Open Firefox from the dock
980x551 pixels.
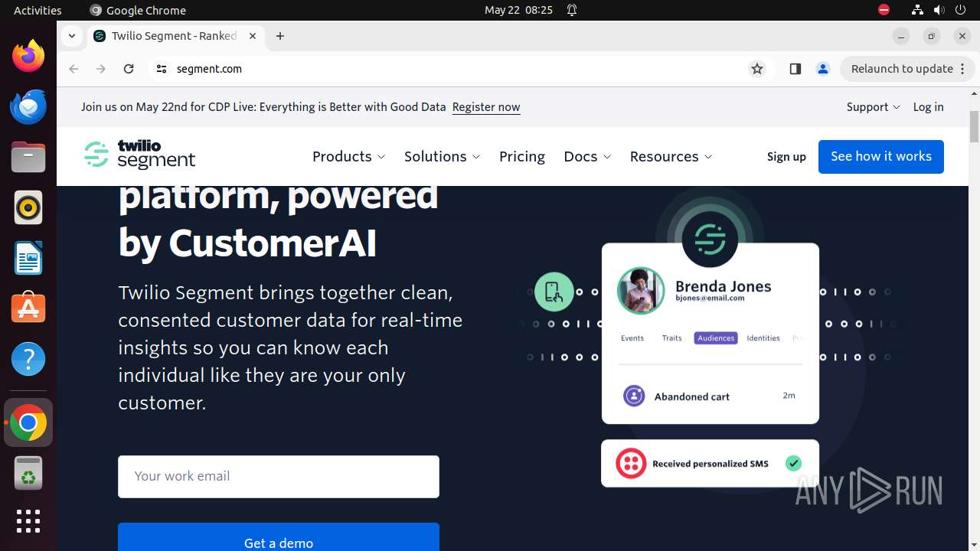[28, 56]
